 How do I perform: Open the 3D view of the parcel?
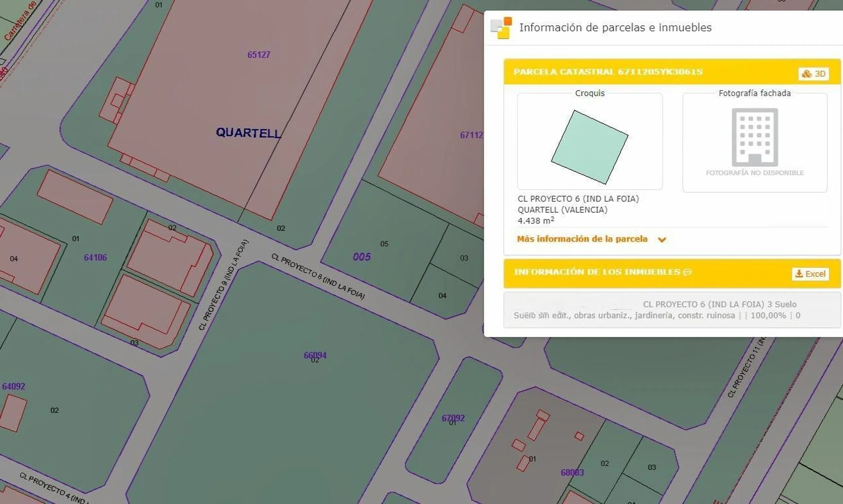[813, 74]
